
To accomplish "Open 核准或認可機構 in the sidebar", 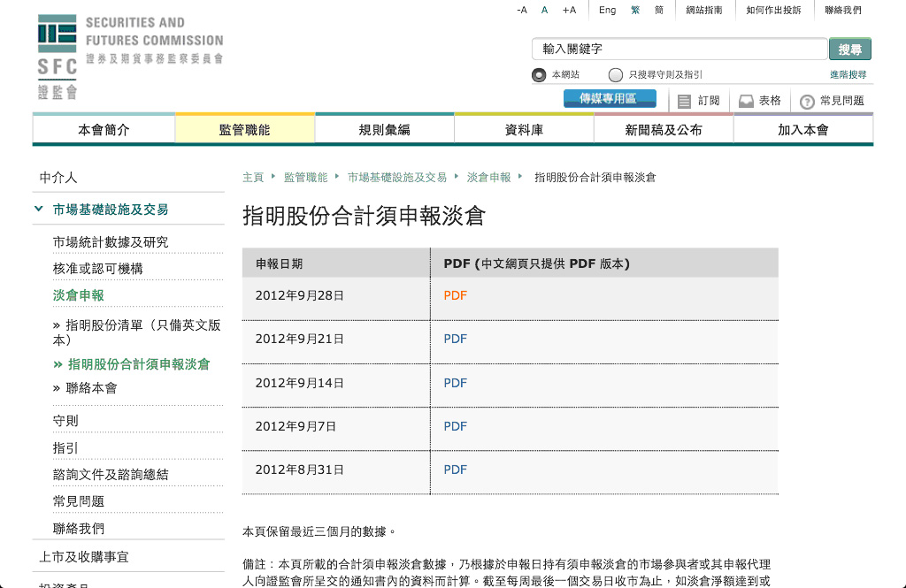I will pyautogui.click(x=97, y=269).
